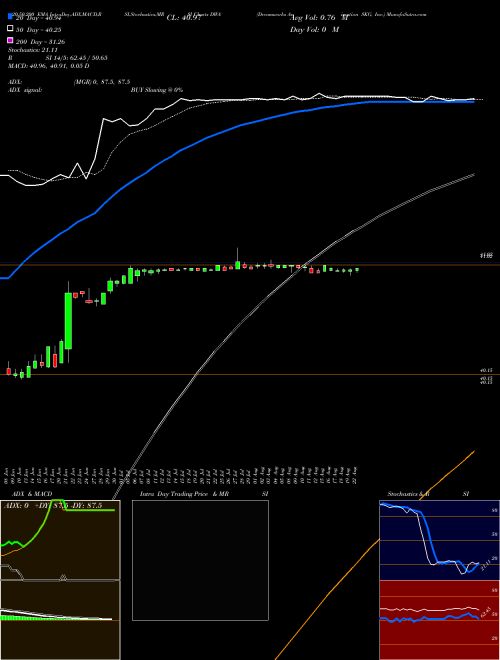Screen dimensions: 500x660
Task: Click the 200 Day - 31.26 legend text
Action: (40, 42)
